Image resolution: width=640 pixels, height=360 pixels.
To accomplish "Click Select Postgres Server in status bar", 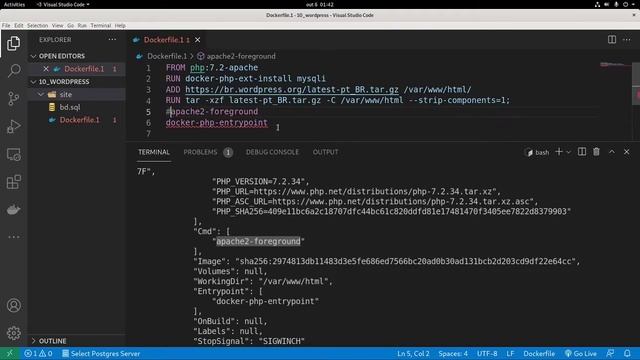I will pyautogui.click(x=101, y=353).
